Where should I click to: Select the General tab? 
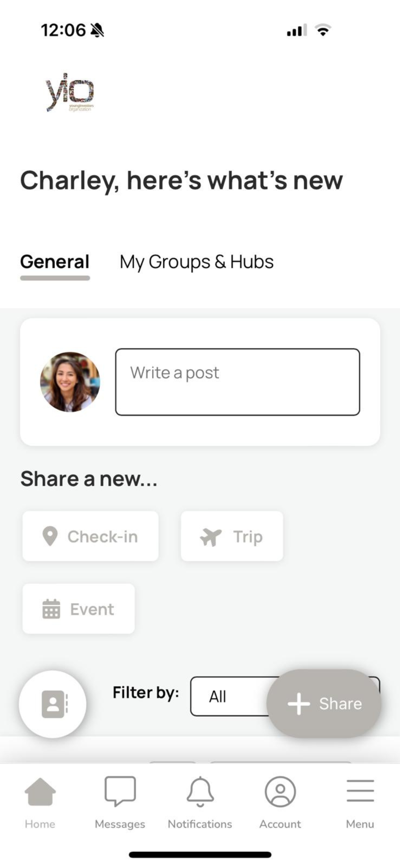point(55,262)
